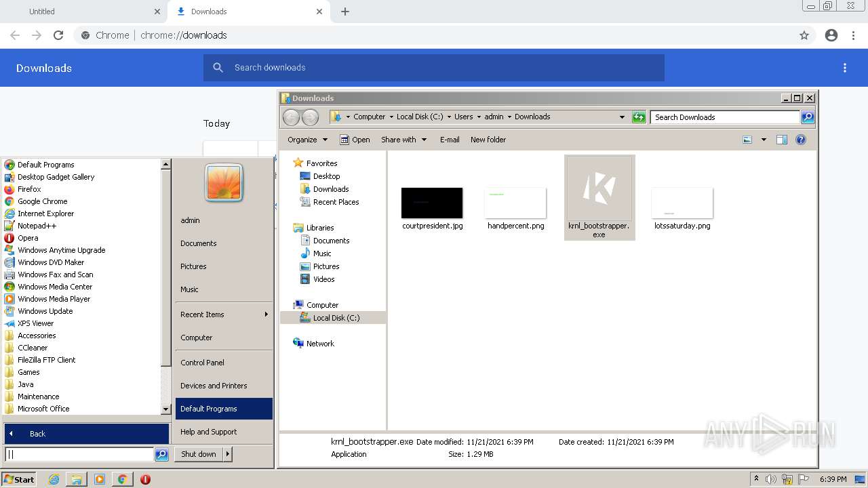Launch Windows Media Player from programs list

point(54,299)
